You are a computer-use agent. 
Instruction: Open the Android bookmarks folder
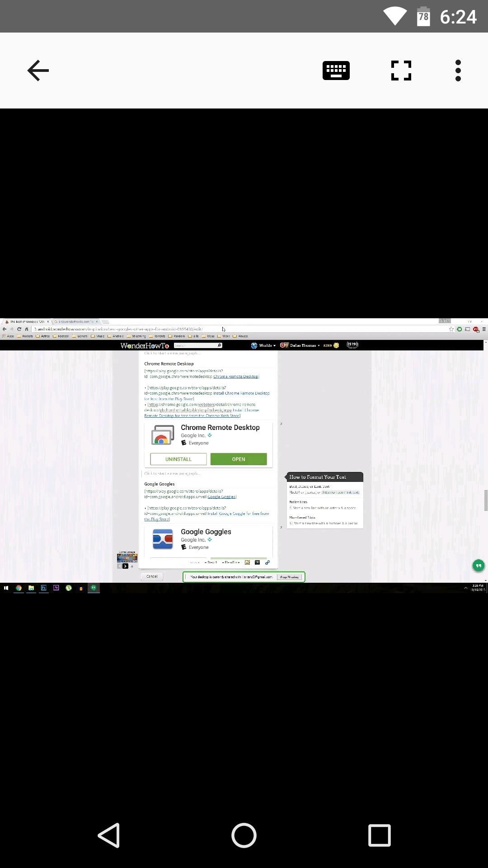tap(116, 336)
